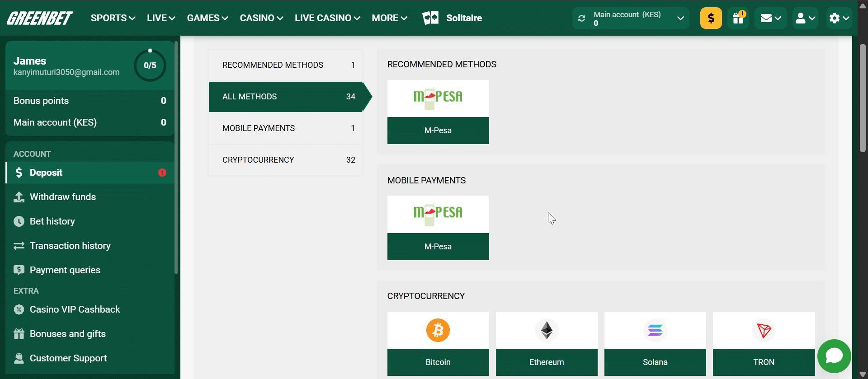The height and width of the screenshot is (379, 868).
Task: Click the Main account (KES) sidebar row
Action: [90, 122]
